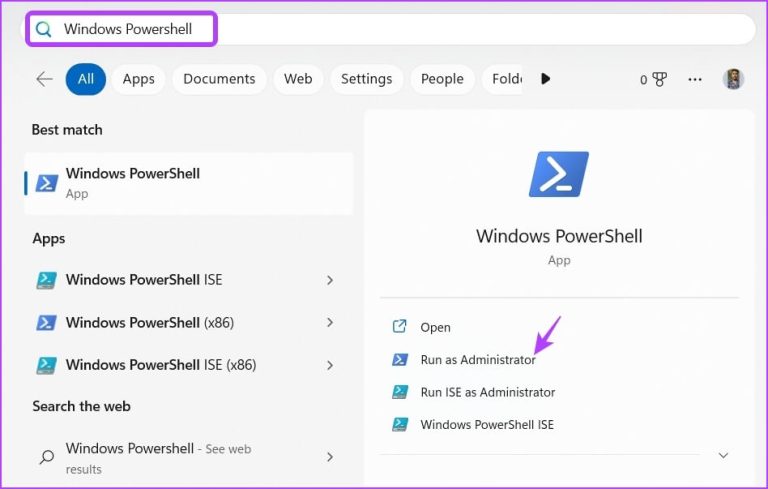Choose Run as Administrator

click(x=478, y=360)
